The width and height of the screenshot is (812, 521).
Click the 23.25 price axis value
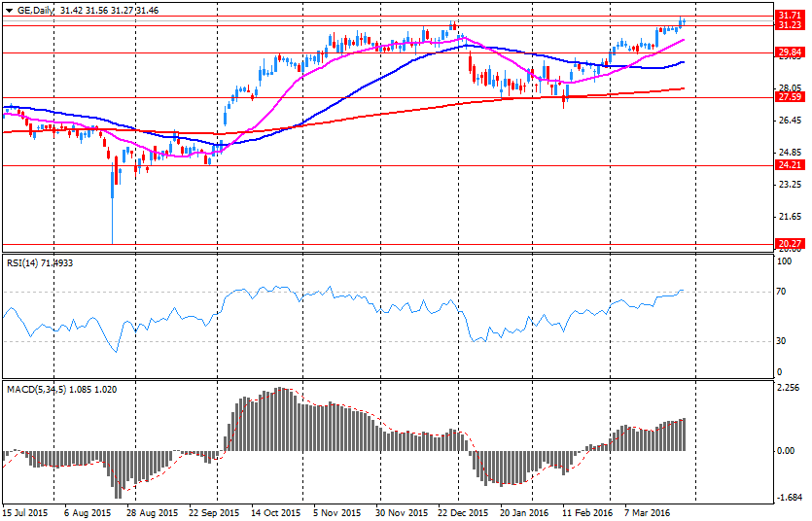[x=790, y=185]
